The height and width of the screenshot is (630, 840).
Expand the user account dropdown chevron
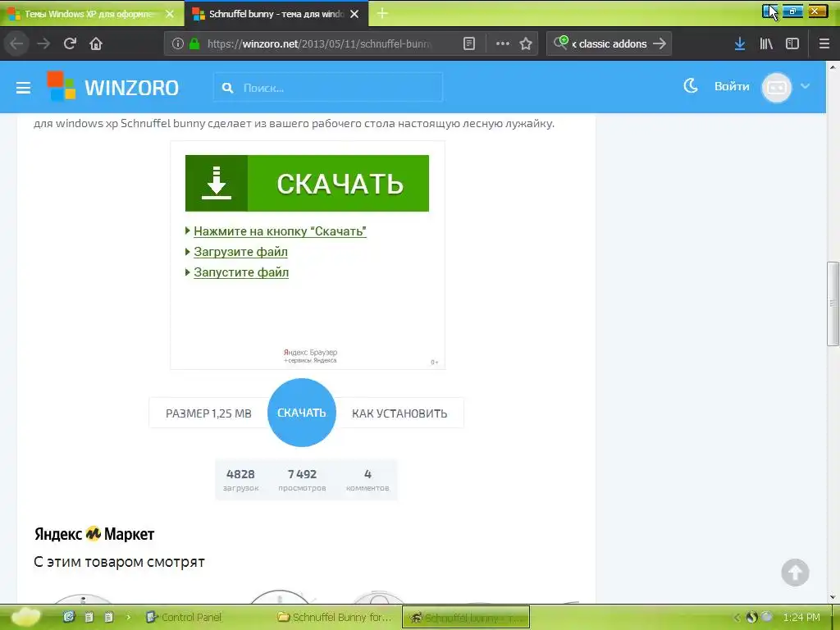coord(806,86)
